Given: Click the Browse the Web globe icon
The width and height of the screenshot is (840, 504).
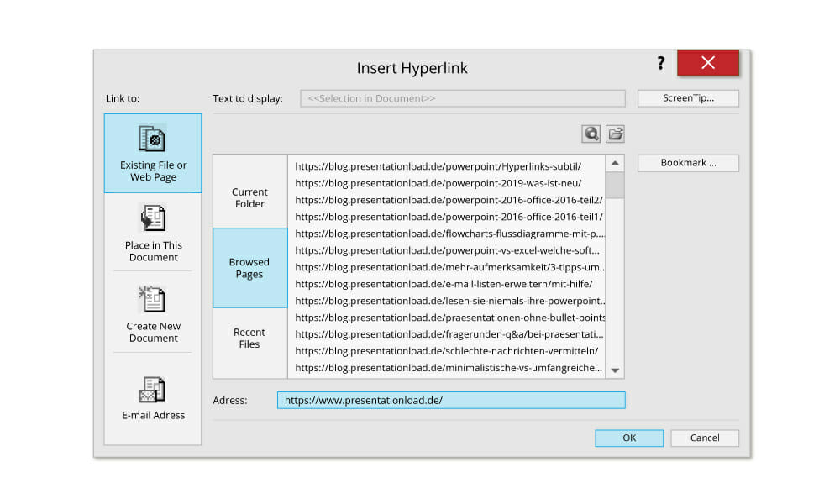Looking at the screenshot, I should pos(591,134).
